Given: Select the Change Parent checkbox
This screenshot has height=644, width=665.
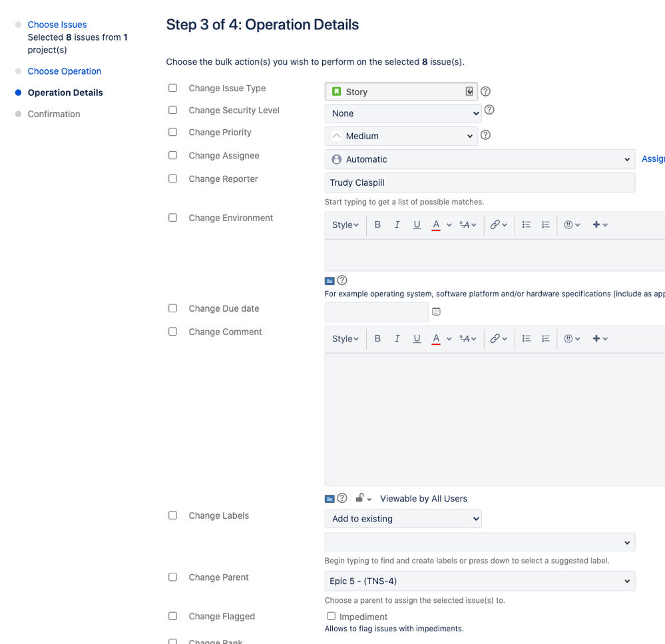Looking at the screenshot, I should 172,577.
